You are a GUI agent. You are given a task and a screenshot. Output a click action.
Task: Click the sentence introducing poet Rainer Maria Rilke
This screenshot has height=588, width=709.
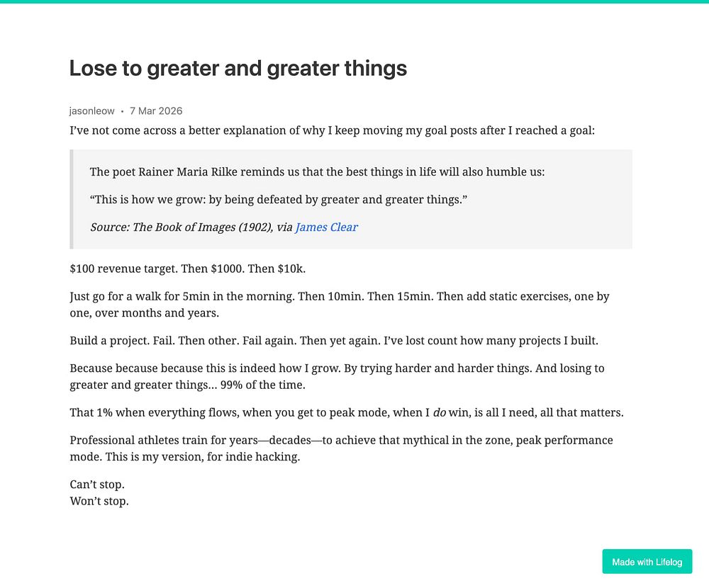tap(317, 171)
